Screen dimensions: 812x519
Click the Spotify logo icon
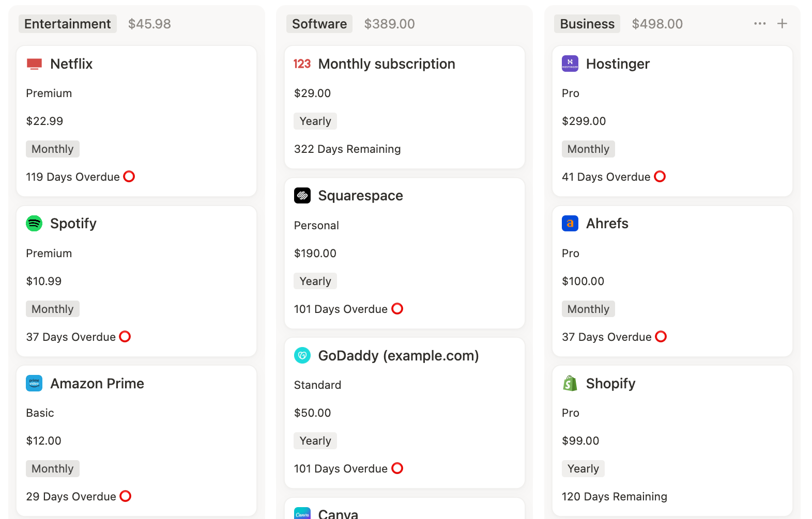point(34,224)
